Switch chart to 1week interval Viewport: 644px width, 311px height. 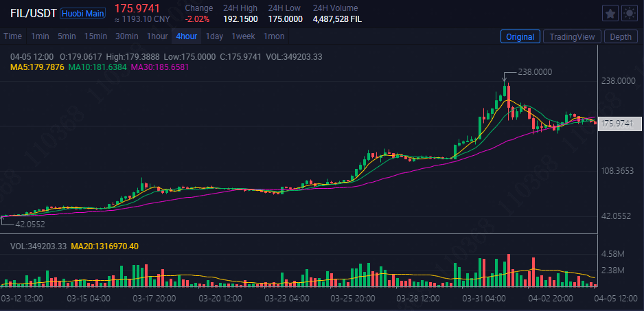pyautogui.click(x=243, y=36)
